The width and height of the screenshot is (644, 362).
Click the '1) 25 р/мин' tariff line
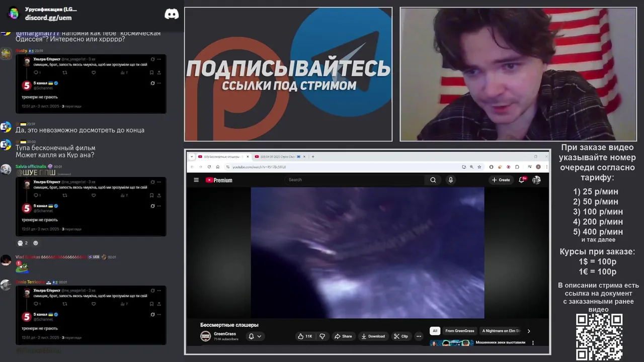[596, 192]
